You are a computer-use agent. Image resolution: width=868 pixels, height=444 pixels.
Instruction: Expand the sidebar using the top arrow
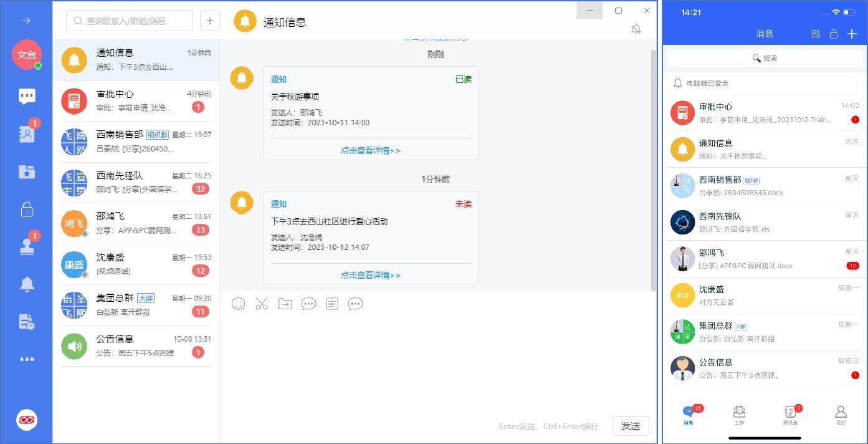[27, 21]
